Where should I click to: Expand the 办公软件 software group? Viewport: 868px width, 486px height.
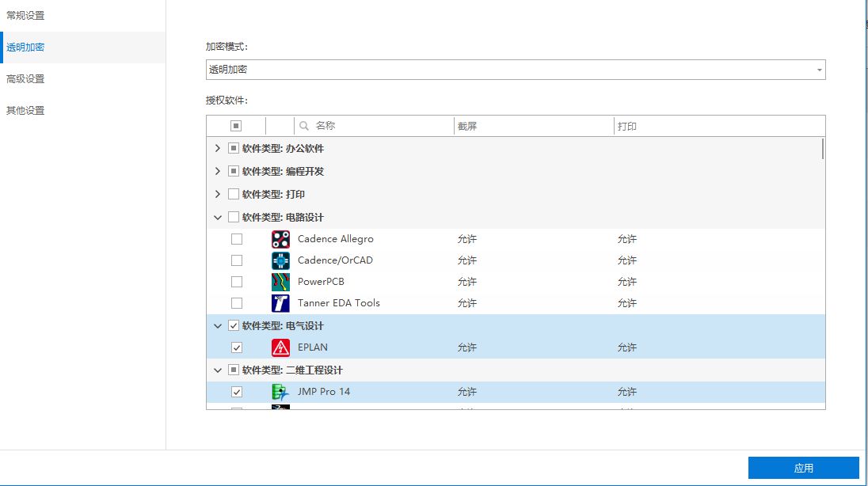click(x=218, y=148)
